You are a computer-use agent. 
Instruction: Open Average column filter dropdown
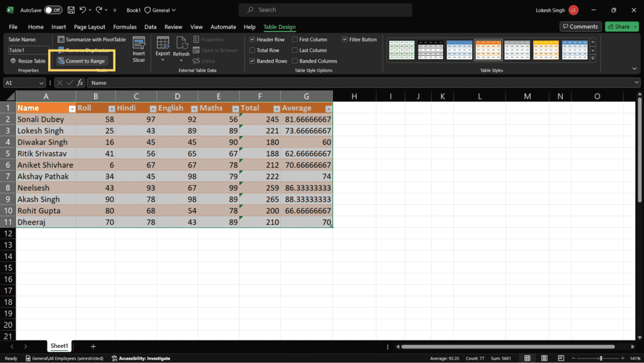tap(328, 109)
